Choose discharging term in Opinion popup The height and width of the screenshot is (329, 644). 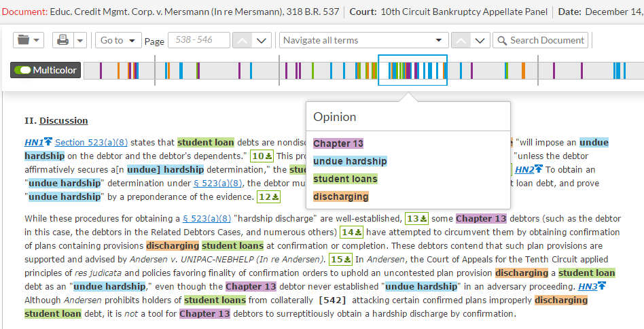(x=340, y=196)
